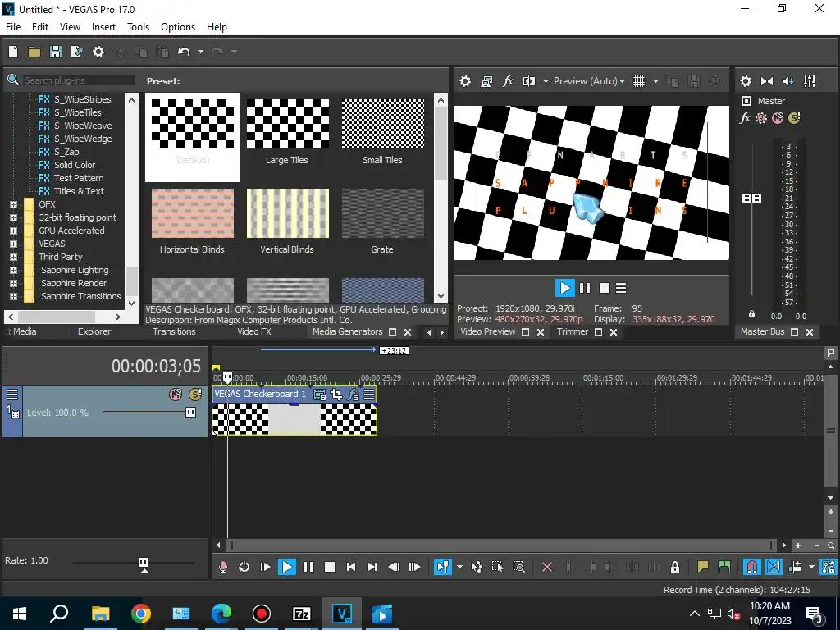Open Master FX button

(745, 118)
